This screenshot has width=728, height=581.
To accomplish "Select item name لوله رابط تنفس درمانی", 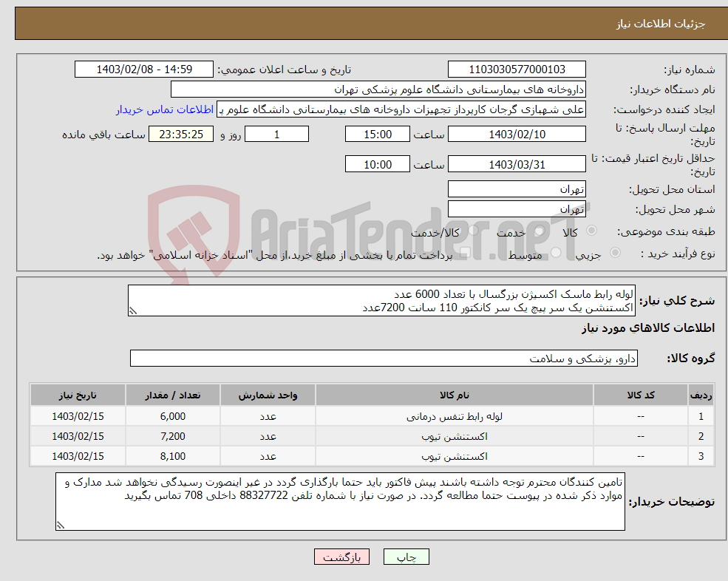I will point(455,417).
